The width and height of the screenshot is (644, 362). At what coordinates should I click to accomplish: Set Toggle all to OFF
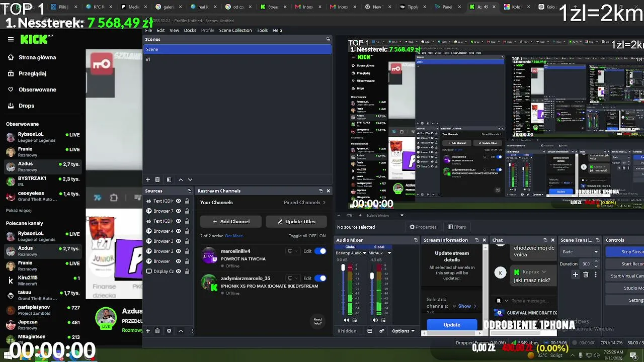(x=312, y=236)
